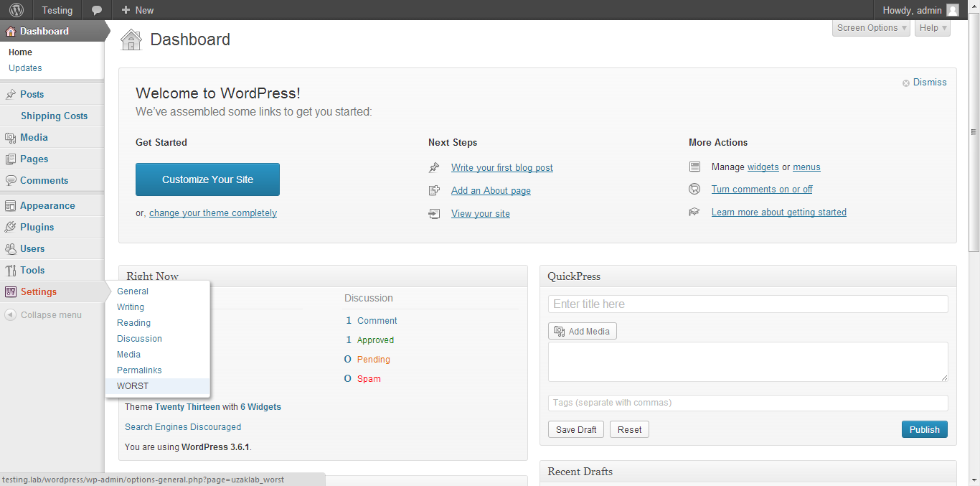This screenshot has height=486, width=980.
Task: Open the WordPress logo menu
Action: pos(16,10)
